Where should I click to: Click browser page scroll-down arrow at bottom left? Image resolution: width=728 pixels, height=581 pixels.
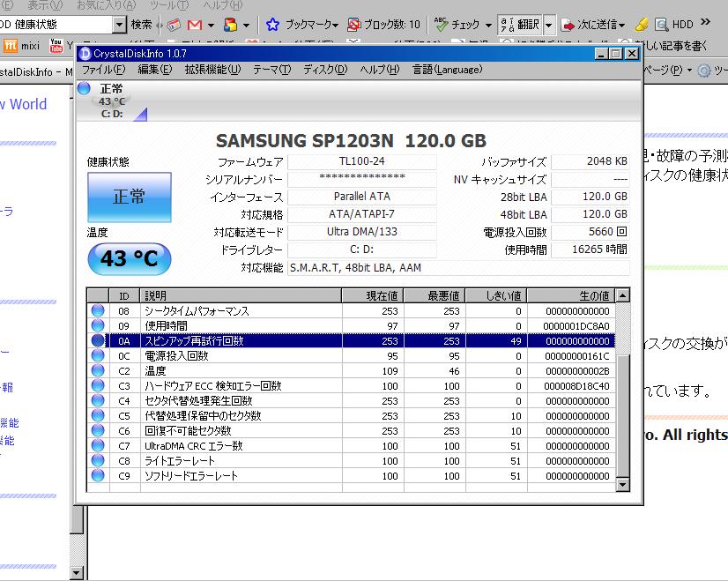[x=77, y=573]
